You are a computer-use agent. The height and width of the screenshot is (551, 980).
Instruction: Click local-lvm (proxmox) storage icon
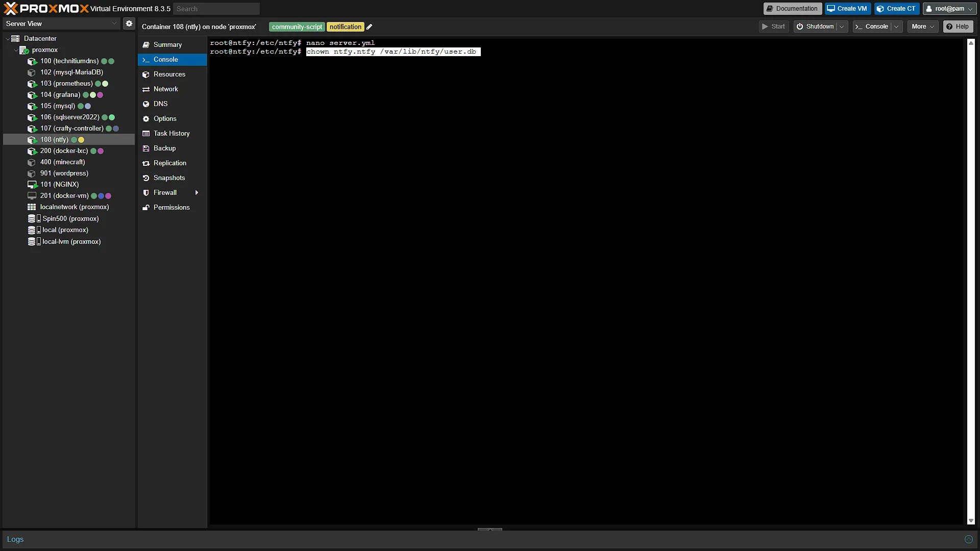[x=34, y=242]
